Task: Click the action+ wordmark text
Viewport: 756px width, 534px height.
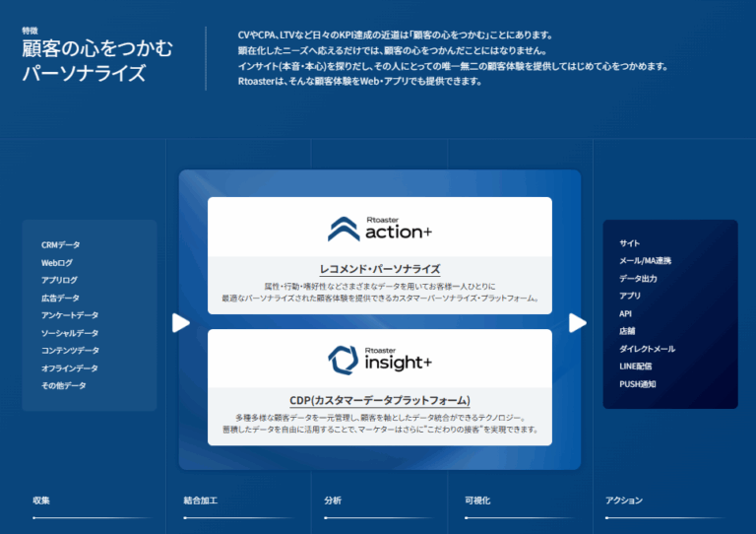Action: pos(399,233)
